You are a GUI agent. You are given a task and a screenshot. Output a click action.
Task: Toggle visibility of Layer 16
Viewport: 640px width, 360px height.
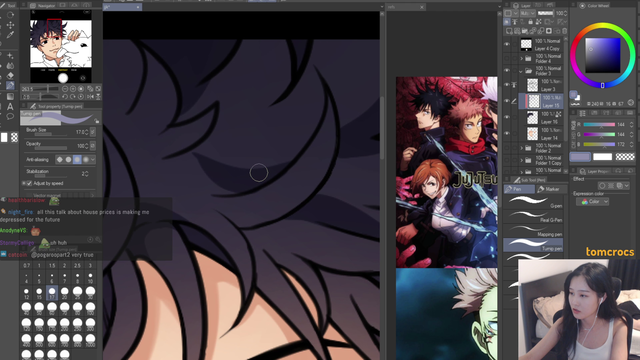click(507, 118)
